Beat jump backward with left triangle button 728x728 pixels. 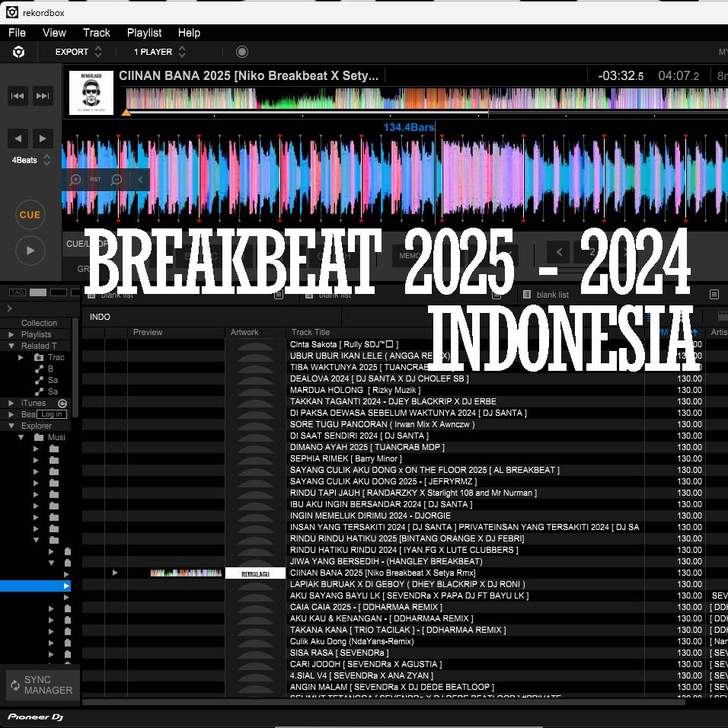[18, 139]
